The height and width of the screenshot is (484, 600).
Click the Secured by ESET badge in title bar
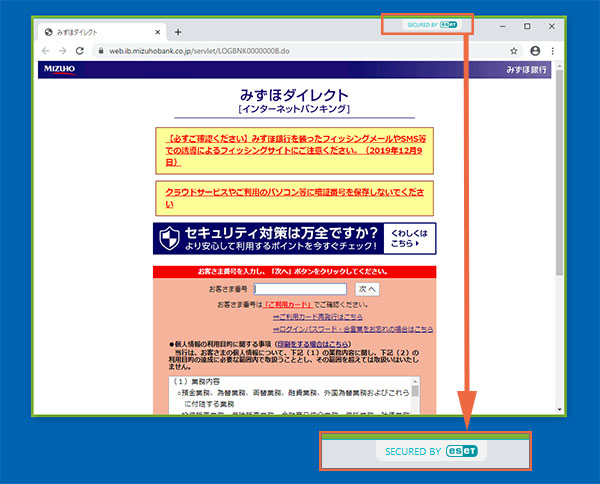432,25
